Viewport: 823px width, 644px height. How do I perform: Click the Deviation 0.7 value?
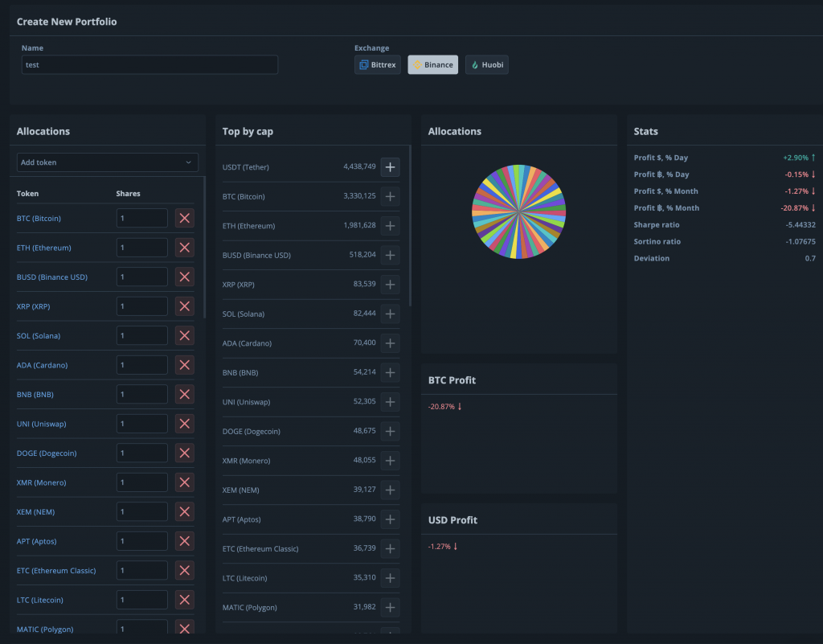(810, 258)
